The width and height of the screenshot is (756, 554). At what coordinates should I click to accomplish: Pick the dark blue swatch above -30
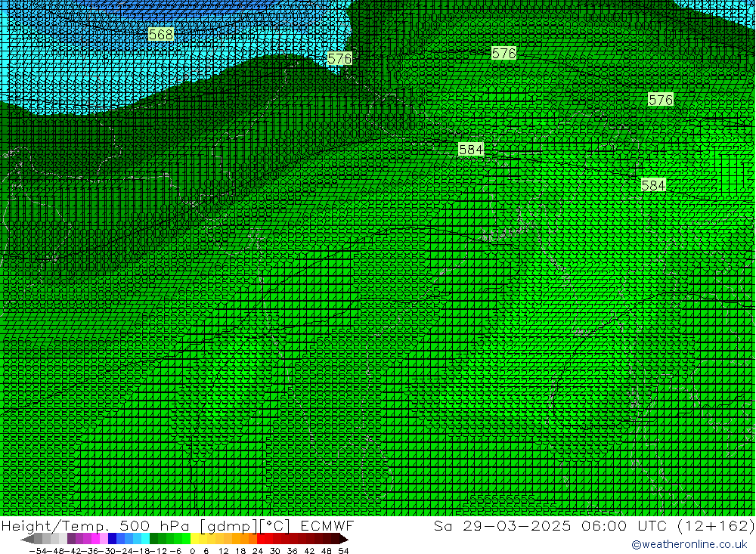point(113,539)
